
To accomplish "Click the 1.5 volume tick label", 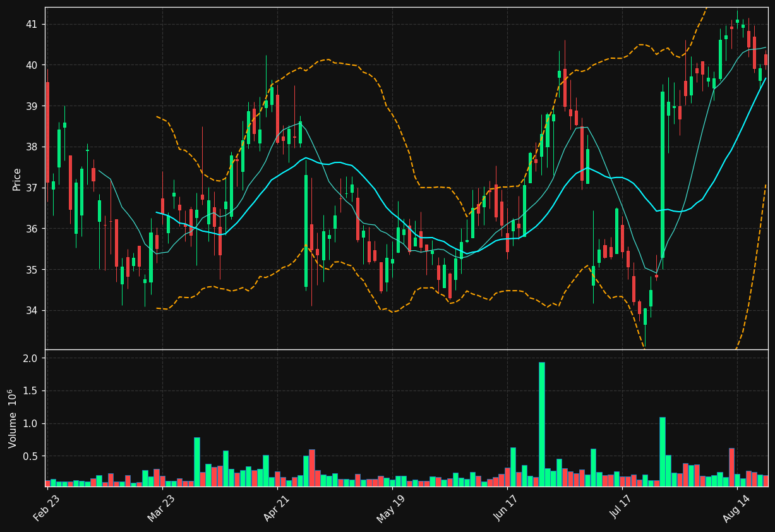I will click(x=30, y=391).
